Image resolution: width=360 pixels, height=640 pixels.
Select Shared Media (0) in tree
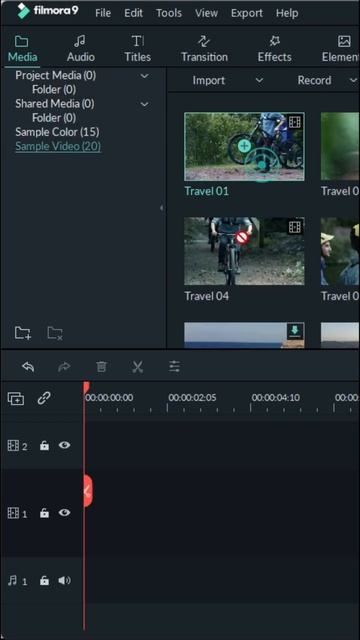55,104
